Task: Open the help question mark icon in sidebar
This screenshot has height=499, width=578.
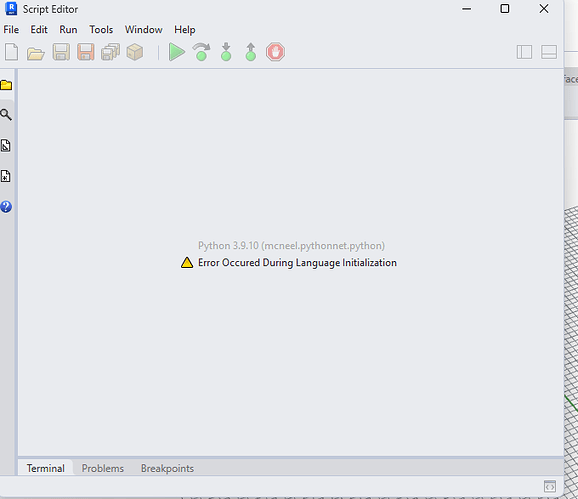Action: point(6,207)
